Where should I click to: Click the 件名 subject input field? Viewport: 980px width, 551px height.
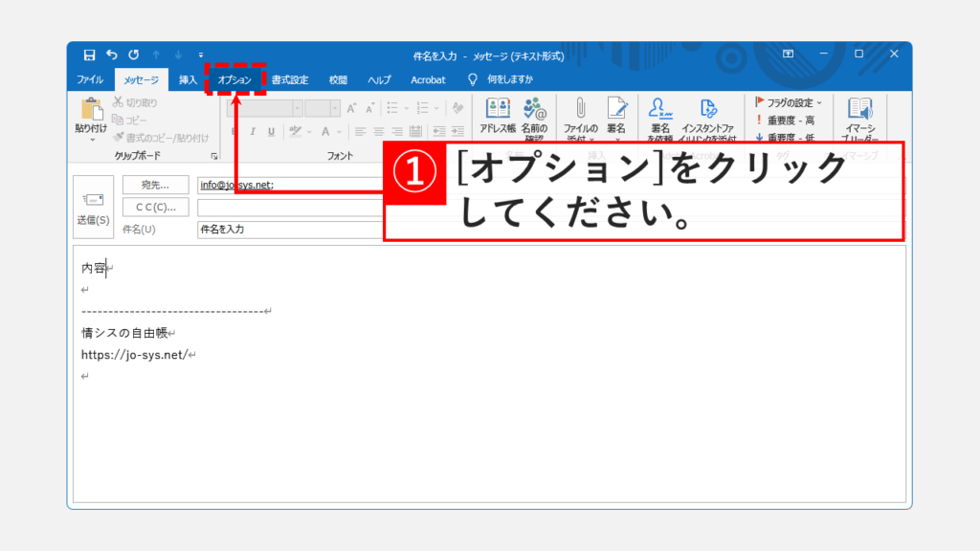tap(289, 230)
